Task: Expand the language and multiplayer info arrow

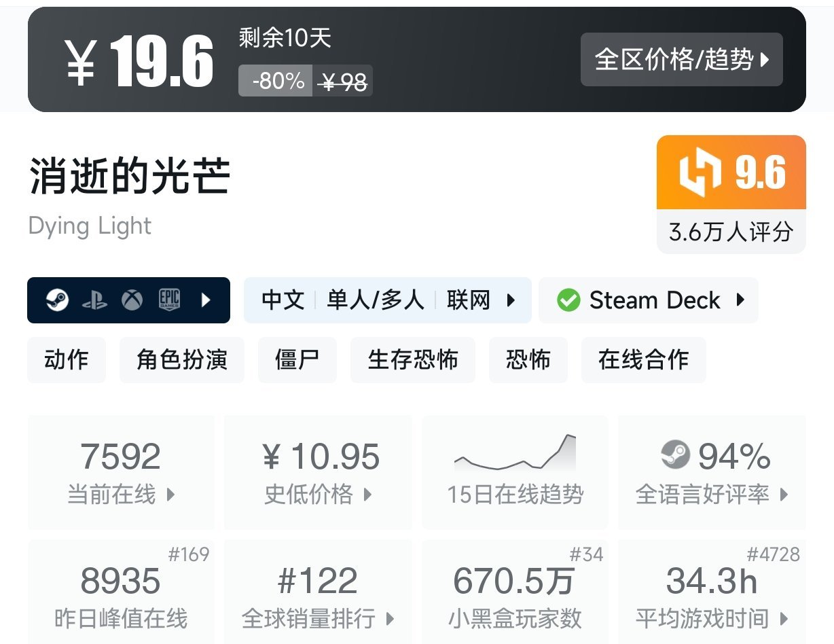Action: [x=511, y=300]
